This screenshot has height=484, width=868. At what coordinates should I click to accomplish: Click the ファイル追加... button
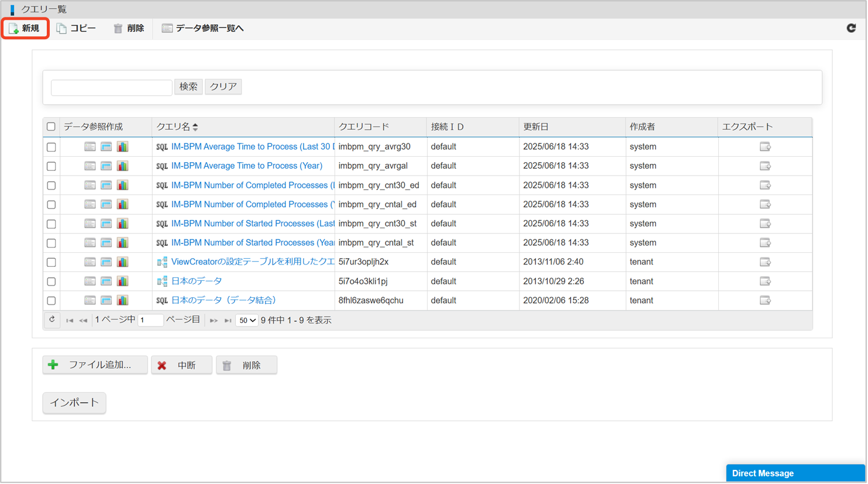95,365
